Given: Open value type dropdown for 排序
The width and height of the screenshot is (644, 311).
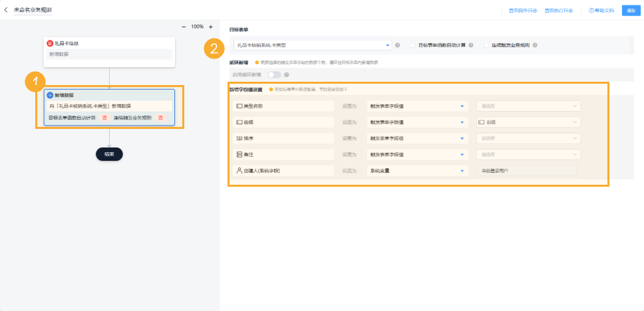Looking at the screenshot, I should (417, 138).
